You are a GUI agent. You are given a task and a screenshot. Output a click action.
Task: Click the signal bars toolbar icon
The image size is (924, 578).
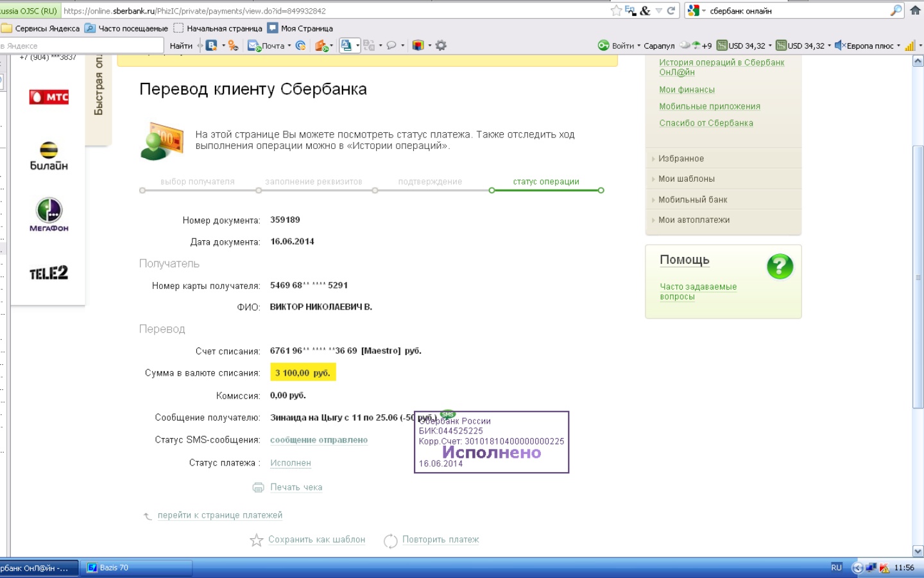910,46
